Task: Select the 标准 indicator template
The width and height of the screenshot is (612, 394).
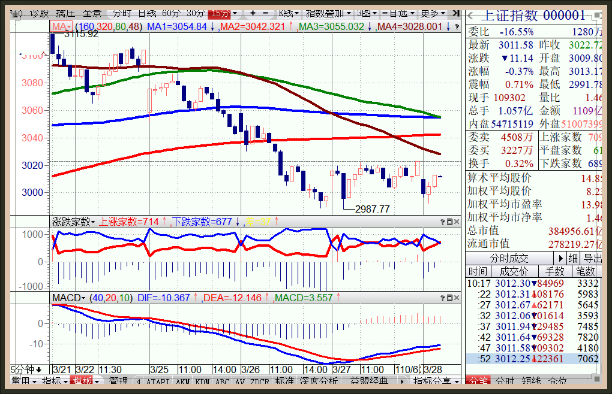Action: (285, 381)
